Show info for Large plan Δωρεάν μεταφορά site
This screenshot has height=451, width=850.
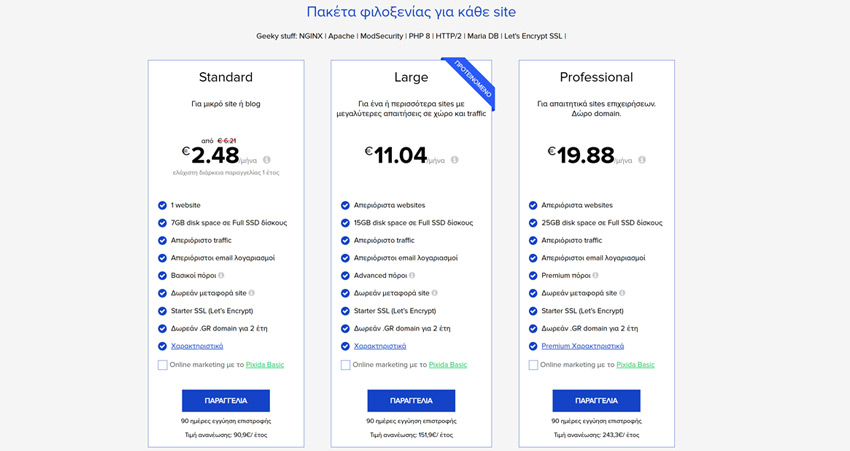point(436,293)
